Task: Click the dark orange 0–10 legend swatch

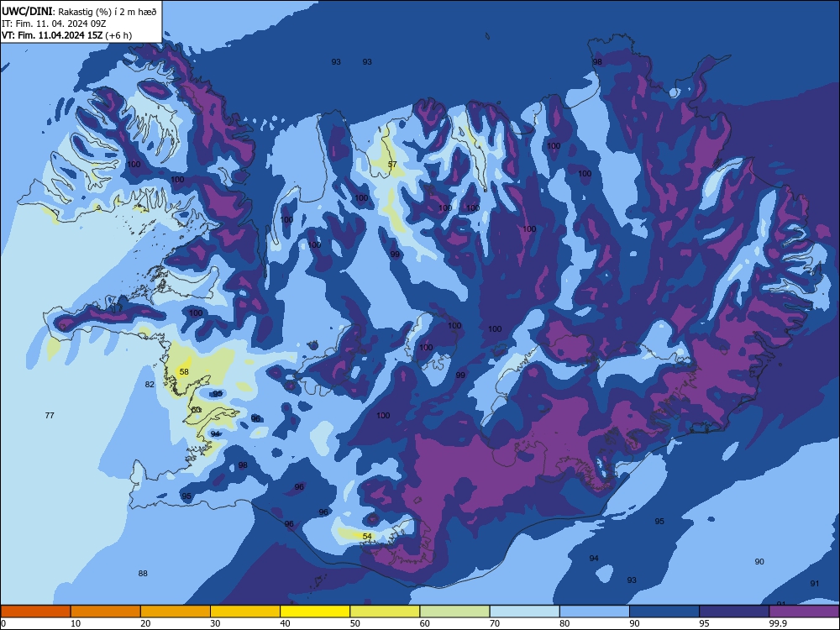Action: 35,612
